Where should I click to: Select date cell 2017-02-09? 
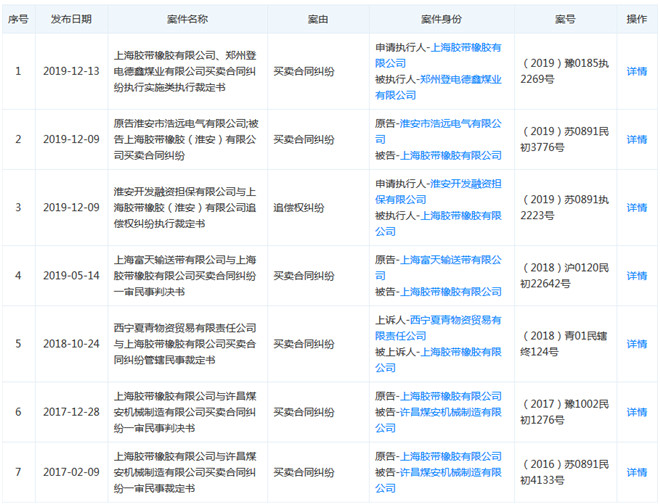[71, 472]
